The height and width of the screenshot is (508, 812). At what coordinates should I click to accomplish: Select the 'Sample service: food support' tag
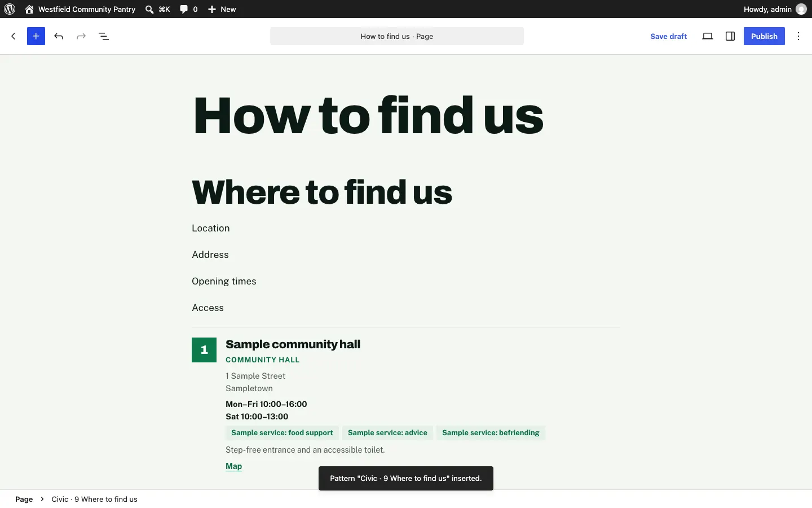[x=282, y=433]
